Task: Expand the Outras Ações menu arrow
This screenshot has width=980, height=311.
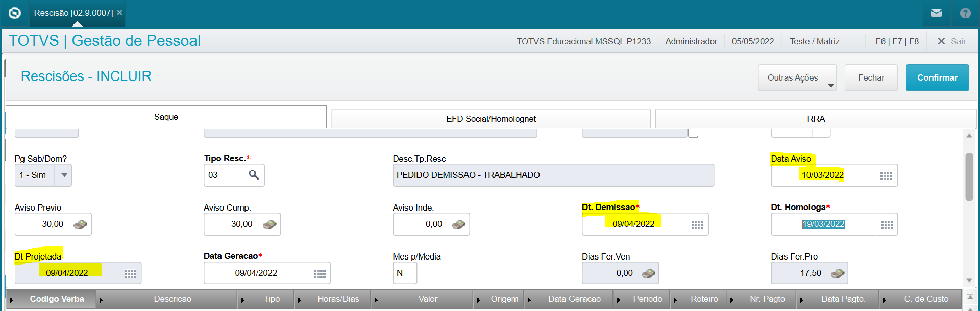Action: tap(831, 85)
